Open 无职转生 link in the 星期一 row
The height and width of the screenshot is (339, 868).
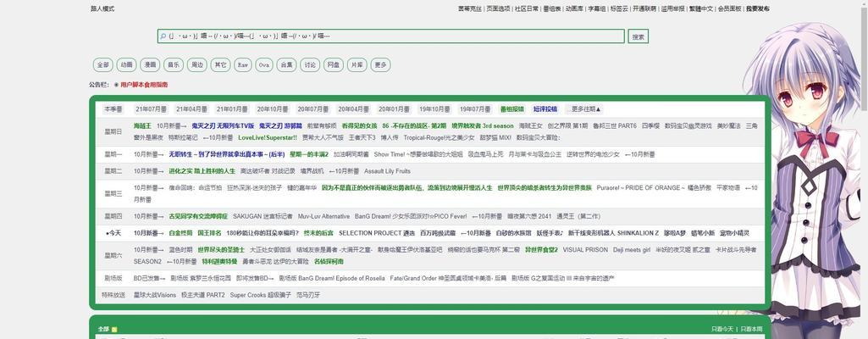point(226,154)
